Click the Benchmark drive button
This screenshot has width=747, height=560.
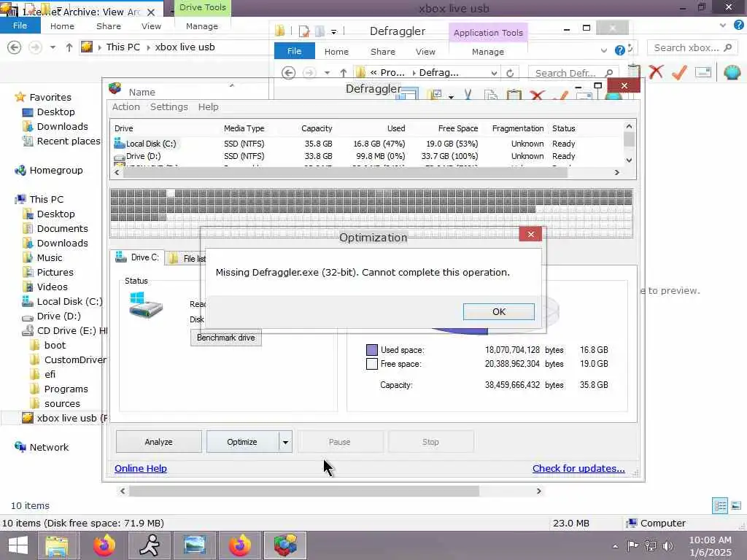(226, 338)
